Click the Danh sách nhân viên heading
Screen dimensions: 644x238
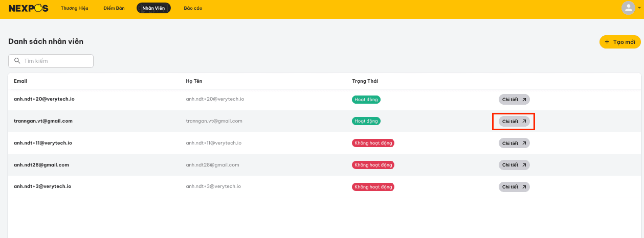click(46, 41)
